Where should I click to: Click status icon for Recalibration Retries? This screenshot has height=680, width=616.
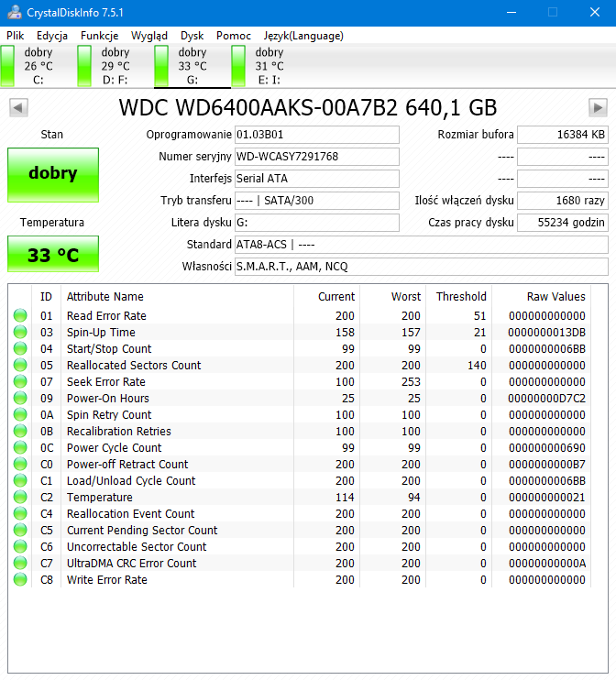coord(20,431)
